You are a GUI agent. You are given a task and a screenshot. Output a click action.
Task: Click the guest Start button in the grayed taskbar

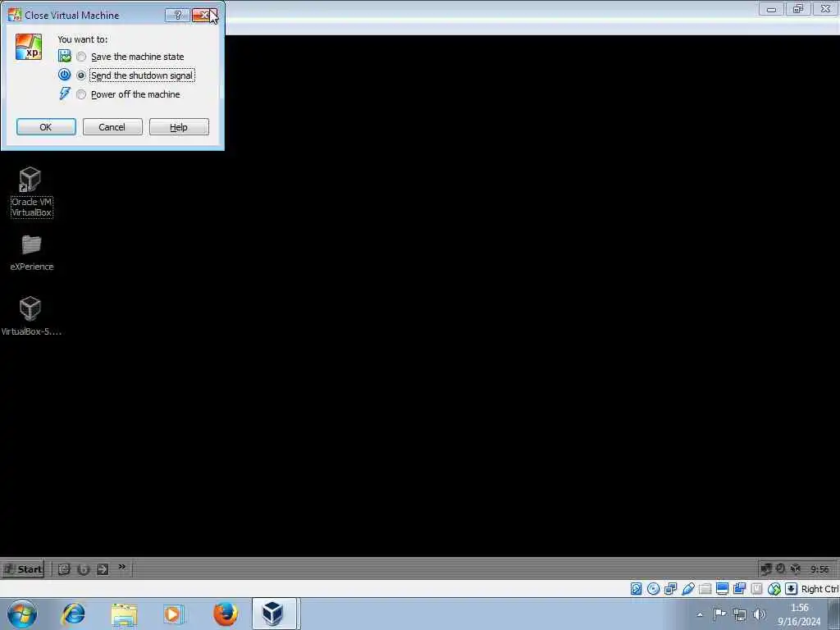pyautogui.click(x=23, y=569)
